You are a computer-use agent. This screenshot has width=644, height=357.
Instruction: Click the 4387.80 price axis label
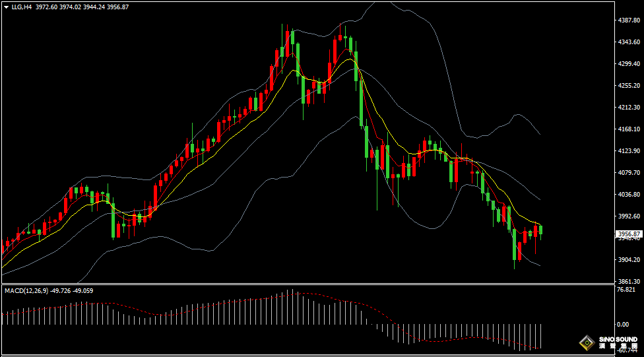tap(628, 20)
